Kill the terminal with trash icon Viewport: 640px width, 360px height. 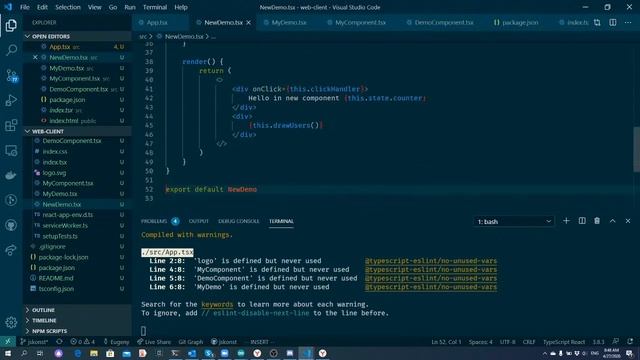tap(597, 221)
